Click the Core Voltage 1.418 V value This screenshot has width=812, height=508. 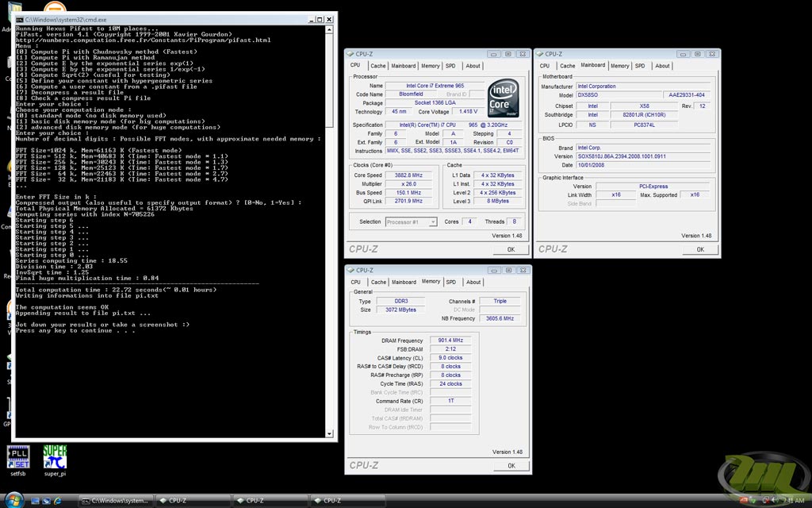tap(469, 111)
